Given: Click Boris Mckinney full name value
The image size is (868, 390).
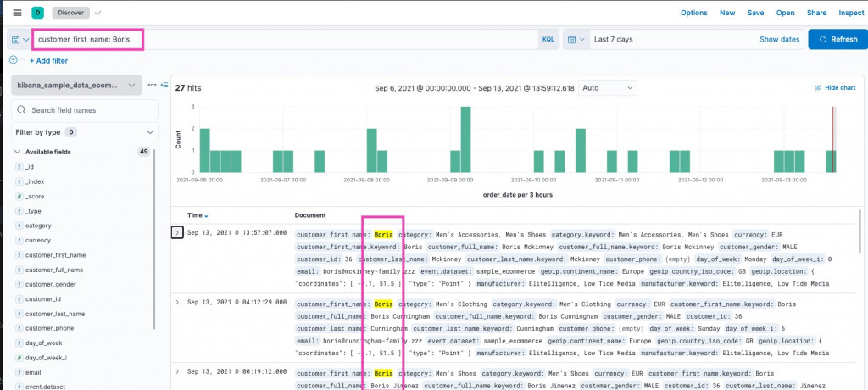Looking at the screenshot, I should click(x=526, y=247).
